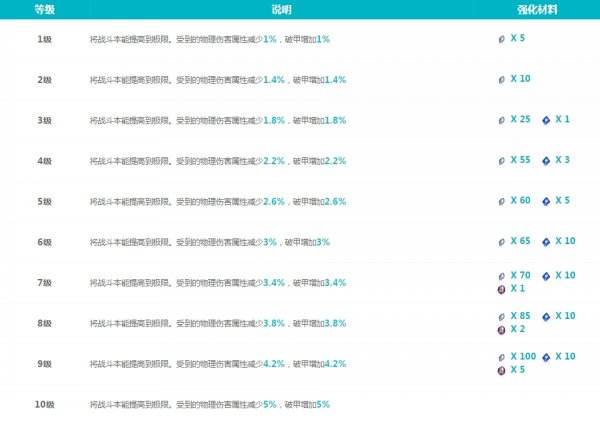Click the purple orb icon in the level 7 row
The height and width of the screenshot is (422, 600).
click(502, 289)
